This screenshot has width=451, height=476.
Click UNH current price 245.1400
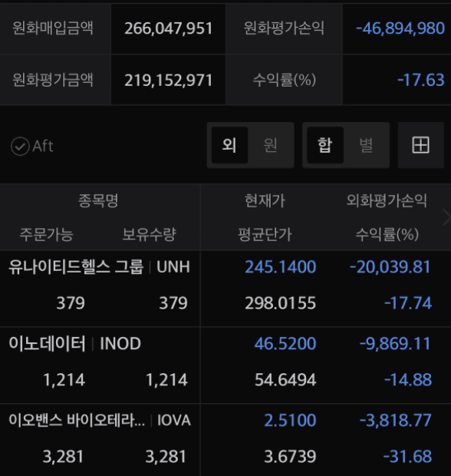[x=281, y=267]
